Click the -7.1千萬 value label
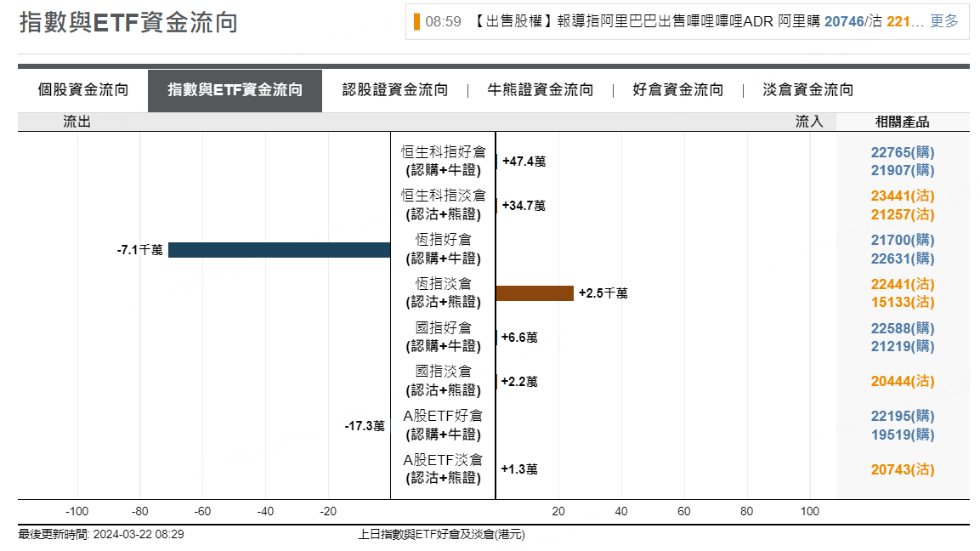Image resolution: width=980 pixels, height=551 pixels. click(x=140, y=250)
